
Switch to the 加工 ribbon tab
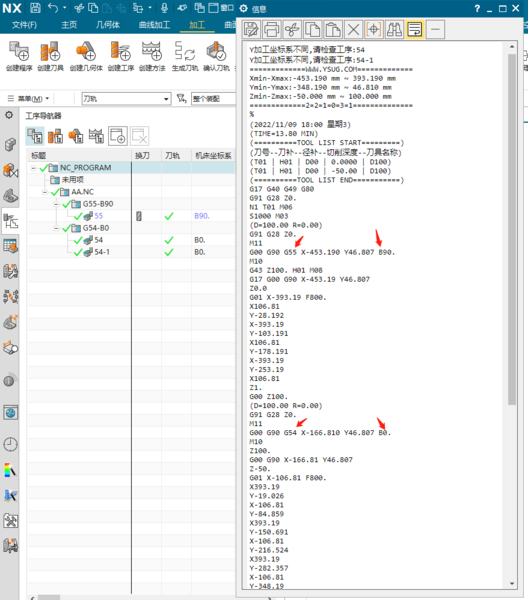pyautogui.click(x=197, y=25)
